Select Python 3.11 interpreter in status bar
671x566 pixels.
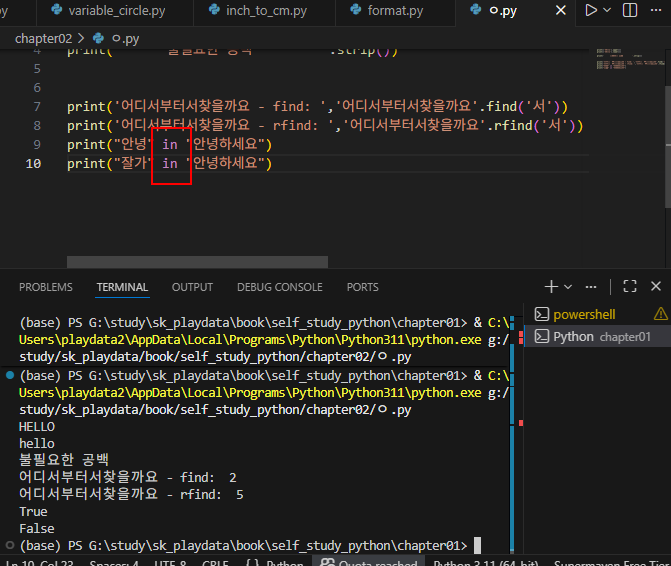click(486, 562)
